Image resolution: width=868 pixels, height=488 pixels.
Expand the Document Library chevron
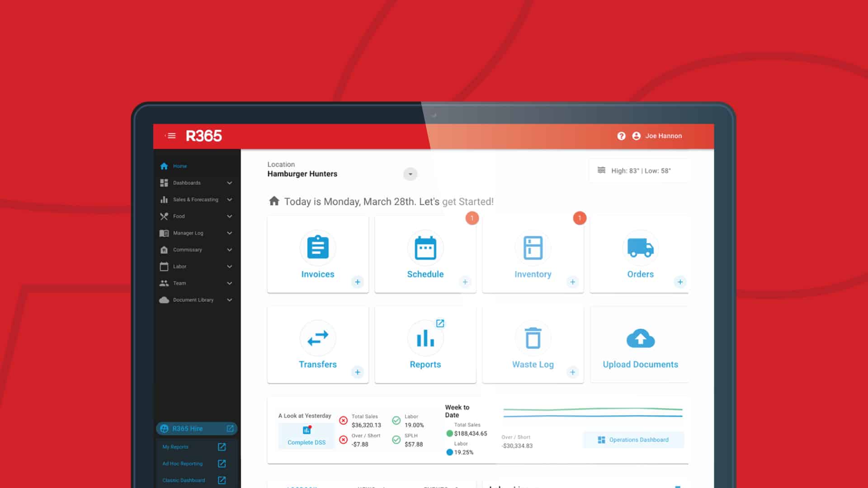click(230, 300)
